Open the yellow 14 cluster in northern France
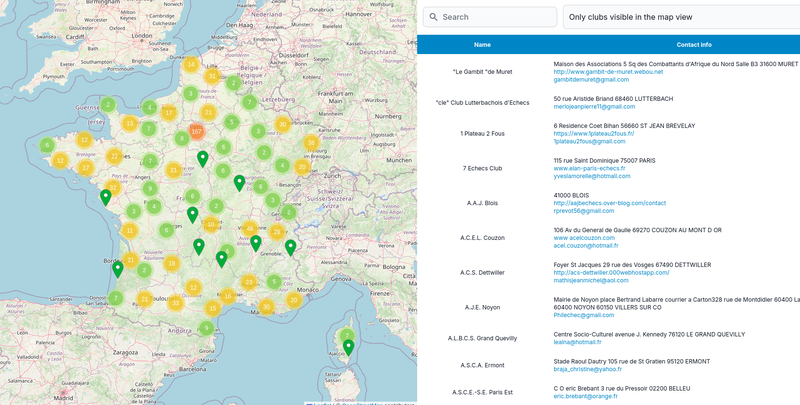 191,65
